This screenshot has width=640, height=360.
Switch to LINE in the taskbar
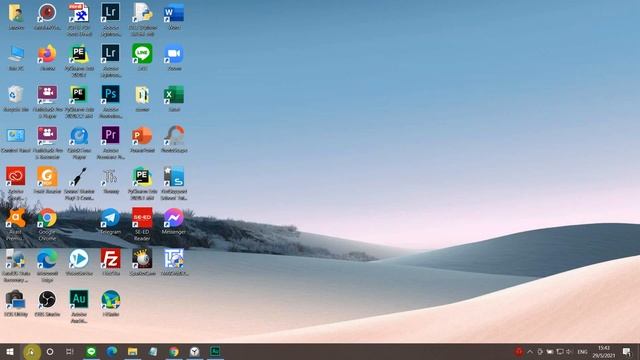coord(91,351)
